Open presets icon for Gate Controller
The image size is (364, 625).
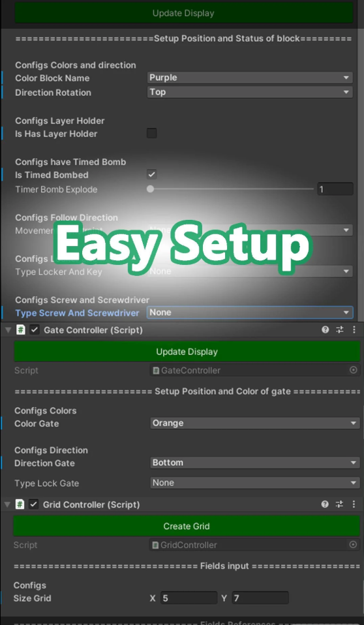(x=340, y=329)
